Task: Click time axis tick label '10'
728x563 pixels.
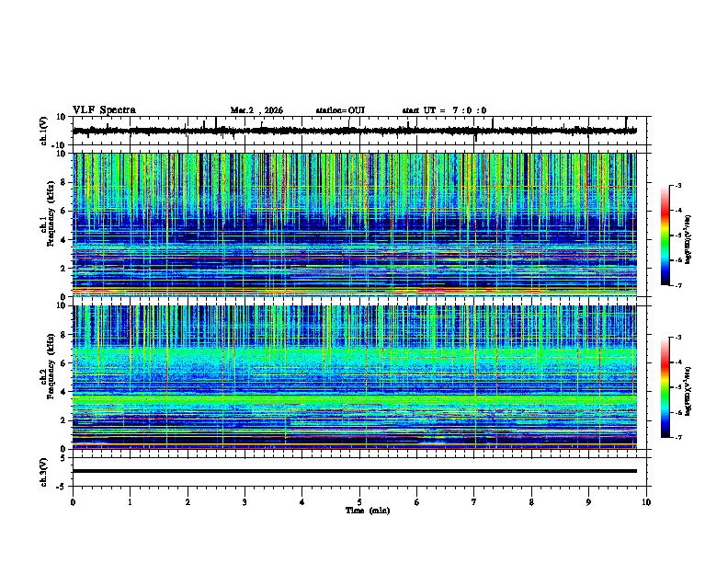Action: (x=646, y=502)
